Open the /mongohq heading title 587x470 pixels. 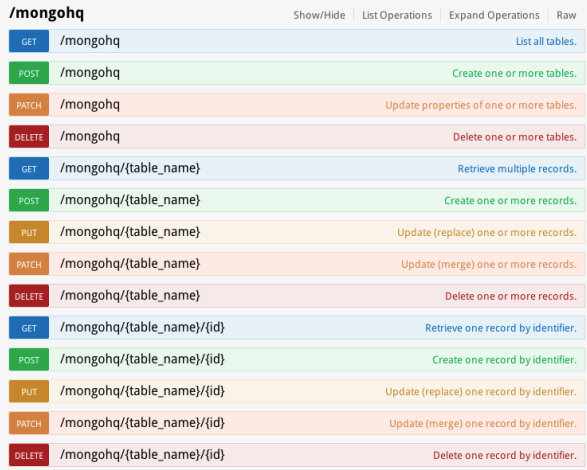coord(47,13)
